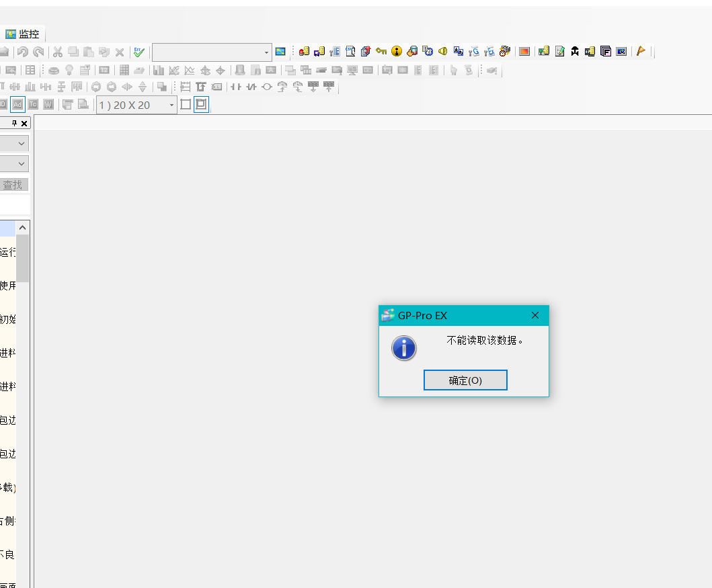This screenshot has width=712, height=588.
Task: Expand the empty toolbar combo box
Action: [266, 52]
